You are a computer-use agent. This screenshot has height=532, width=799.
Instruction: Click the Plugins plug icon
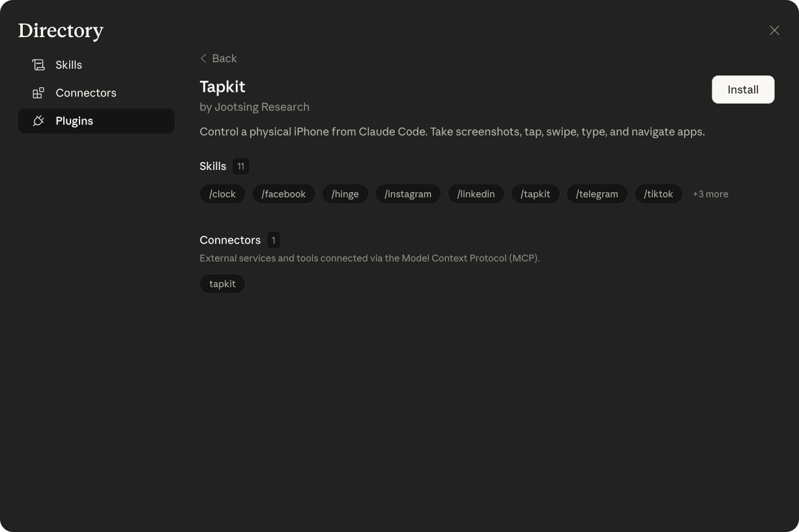(38, 120)
